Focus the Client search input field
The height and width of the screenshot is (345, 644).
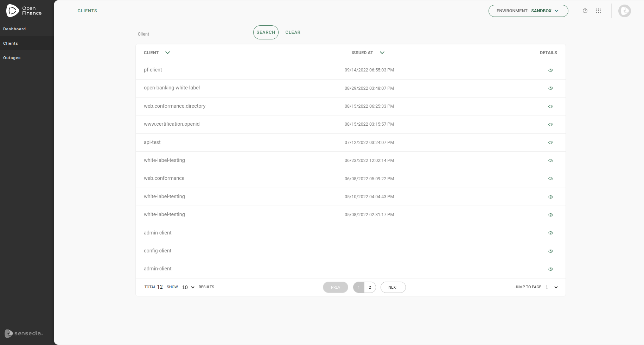tap(192, 34)
